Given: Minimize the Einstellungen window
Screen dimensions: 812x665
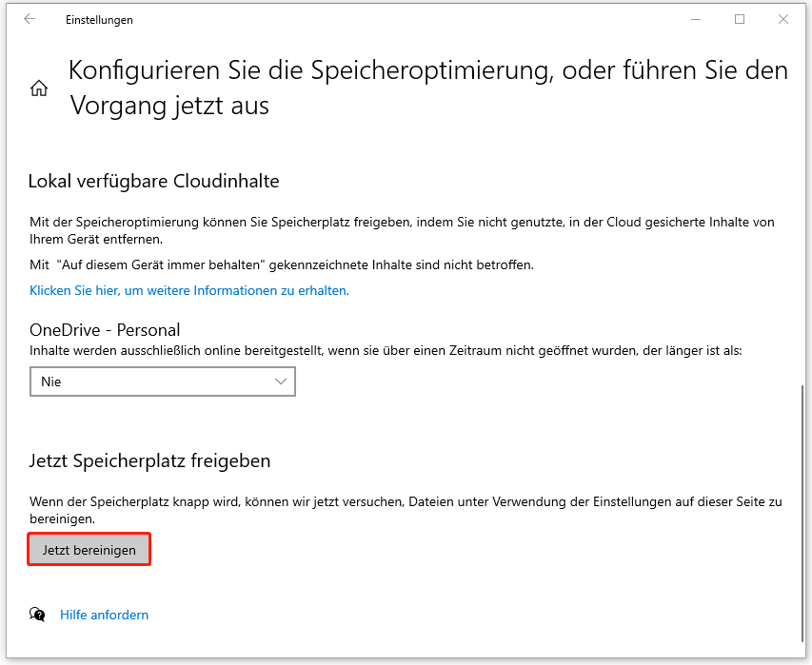Looking at the screenshot, I should (695, 19).
